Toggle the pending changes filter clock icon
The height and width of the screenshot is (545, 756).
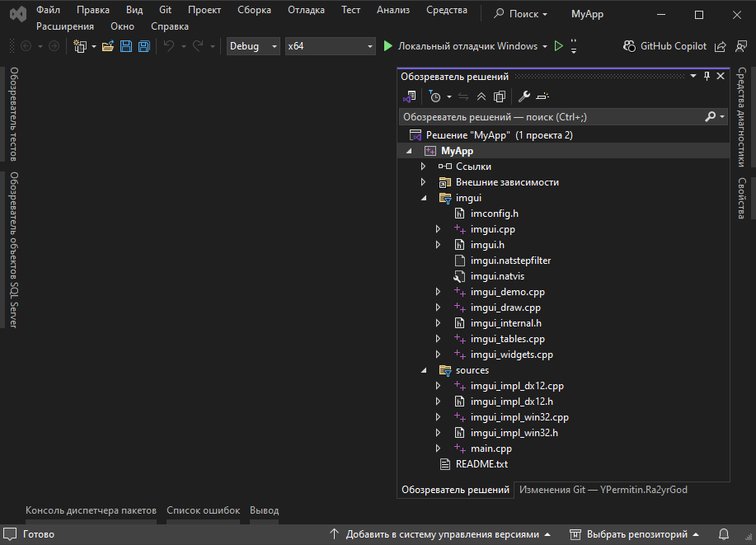click(x=435, y=97)
